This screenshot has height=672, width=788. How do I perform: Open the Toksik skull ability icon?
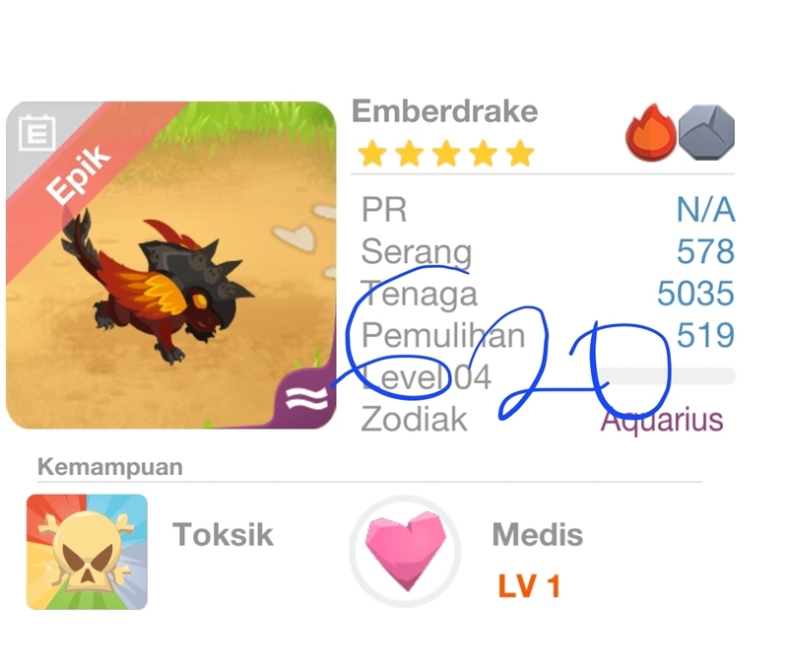[87, 552]
